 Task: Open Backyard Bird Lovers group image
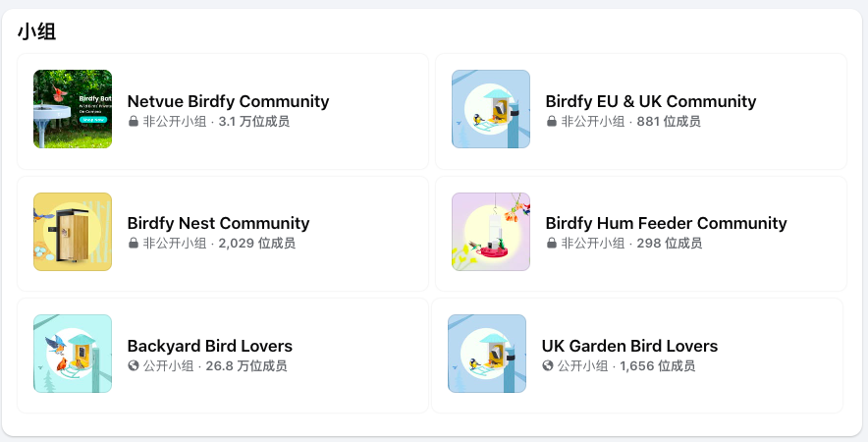point(73,354)
